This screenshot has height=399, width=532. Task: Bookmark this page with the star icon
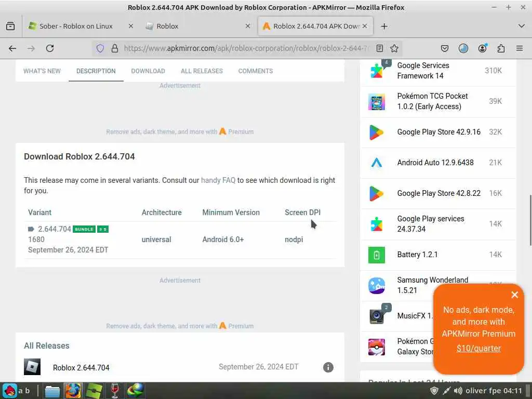(x=394, y=48)
